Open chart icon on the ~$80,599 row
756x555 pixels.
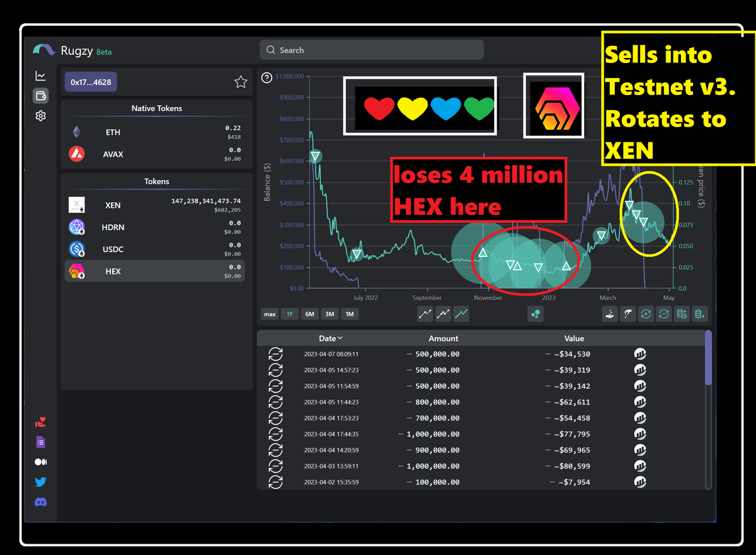(x=640, y=466)
